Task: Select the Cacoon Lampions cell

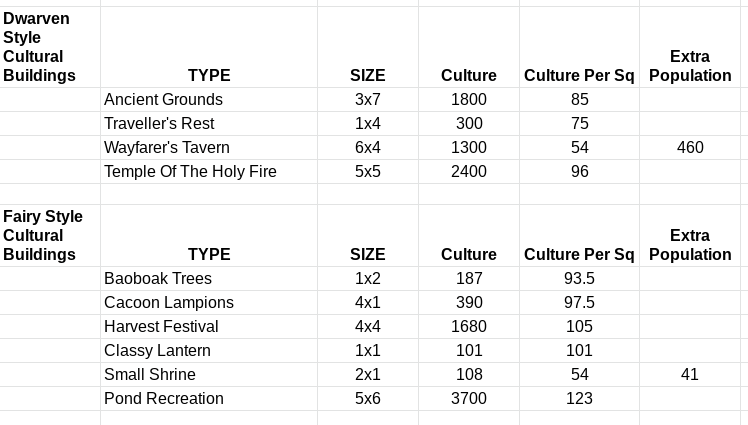Action: pyautogui.click(x=209, y=302)
